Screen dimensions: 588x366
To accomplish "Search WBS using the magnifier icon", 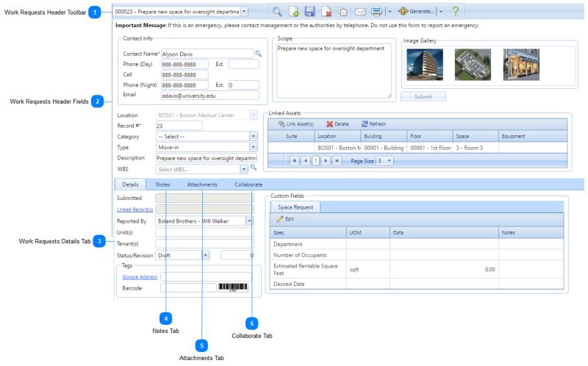I will tap(254, 168).
